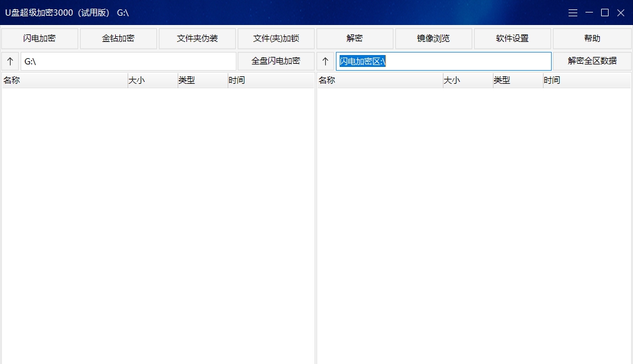Image resolution: width=633 pixels, height=364 pixels.
Task: Open 镜像浏览 (Image Browse) mode
Action: (x=433, y=38)
